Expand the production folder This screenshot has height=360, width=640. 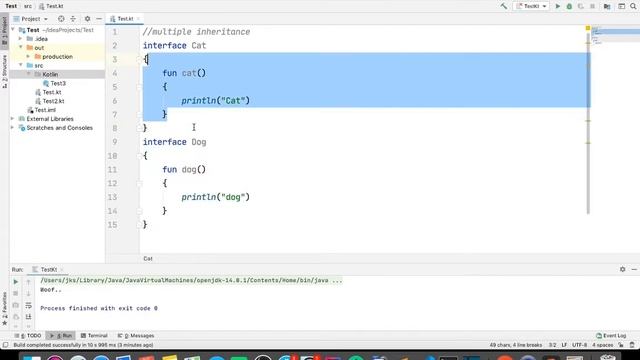click(28, 57)
